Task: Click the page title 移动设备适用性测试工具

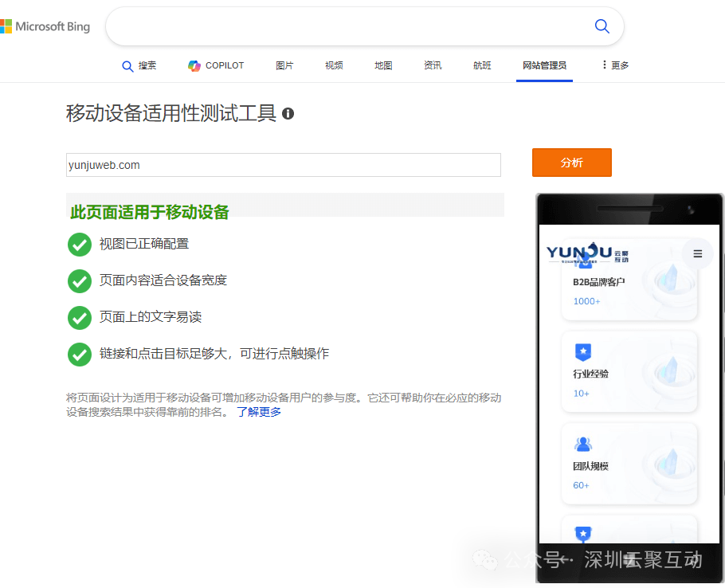Action: tap(171, 113)
